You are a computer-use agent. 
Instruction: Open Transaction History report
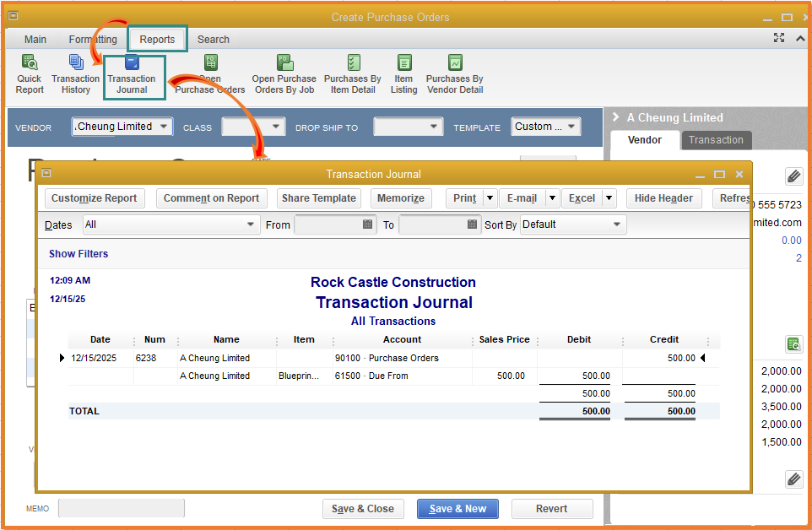(x=76, y=74)
